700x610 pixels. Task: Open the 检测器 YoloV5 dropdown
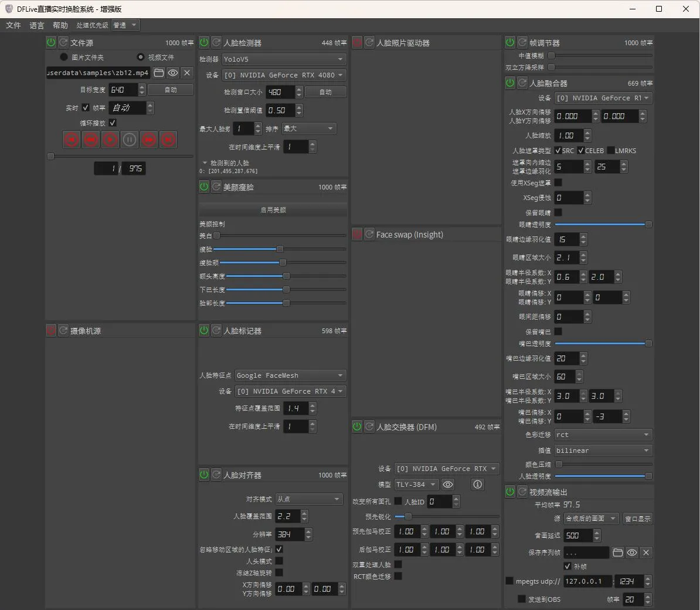(x=284, y=59)
